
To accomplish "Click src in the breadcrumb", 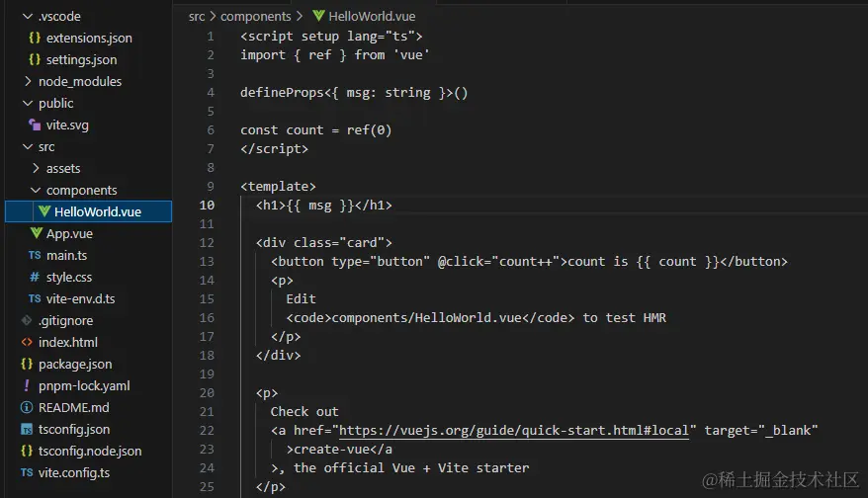I will (x=197, y=17).
